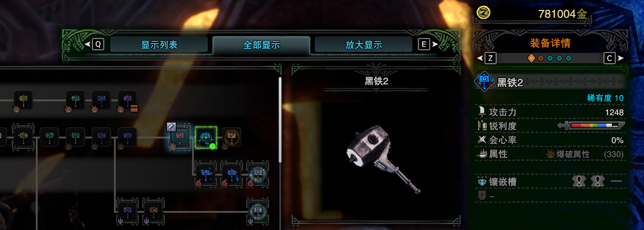644x230 pixels.
Task: Select the last teal page dot
Action: [x=569, y=58]
